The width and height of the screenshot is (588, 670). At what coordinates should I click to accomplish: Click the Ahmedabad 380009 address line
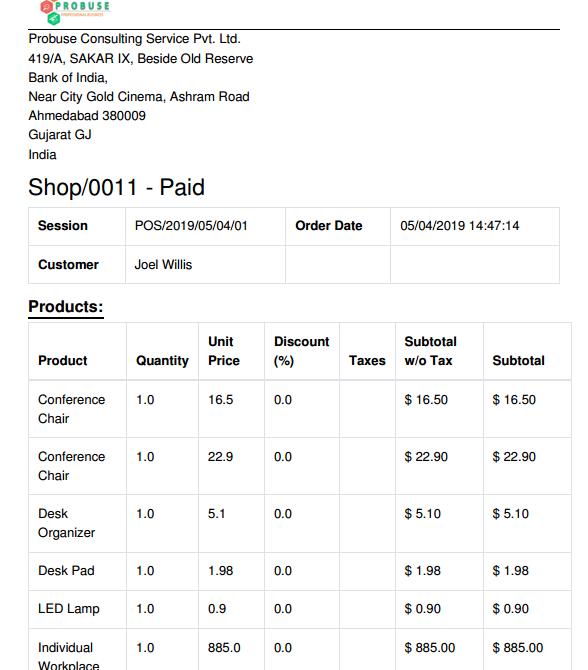(x=87, y=116)
